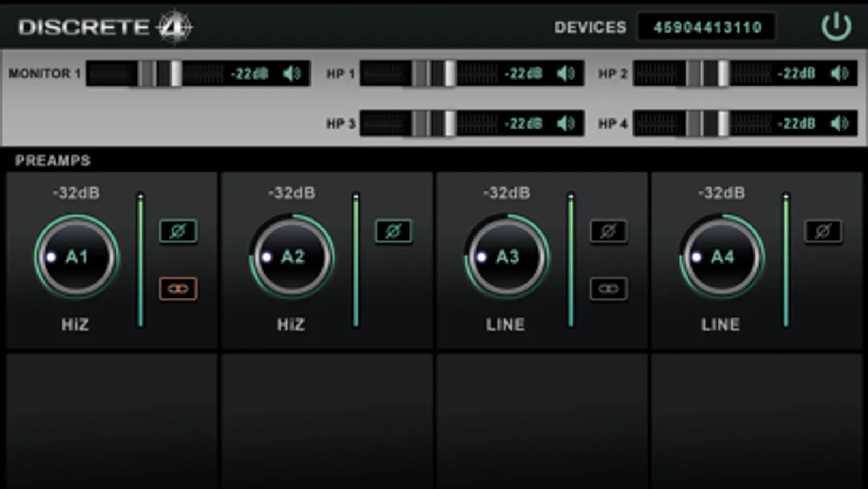This screenshot has height=489, width=868.
Task: Click the power button icon
Action: (836, 26)
